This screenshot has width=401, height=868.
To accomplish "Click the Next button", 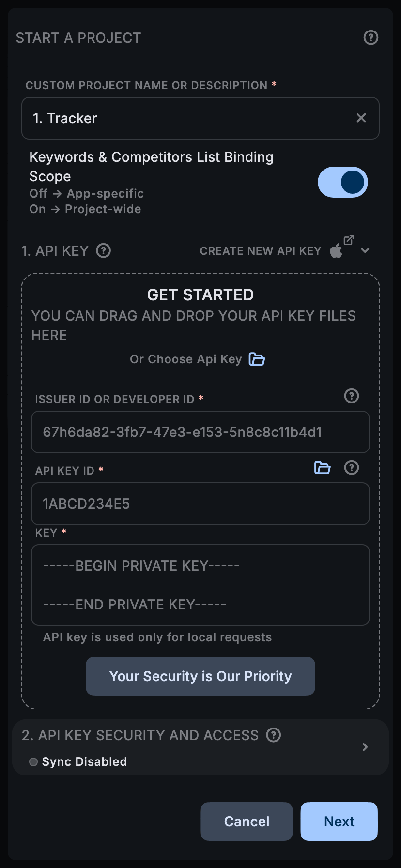I will point(339,821).
